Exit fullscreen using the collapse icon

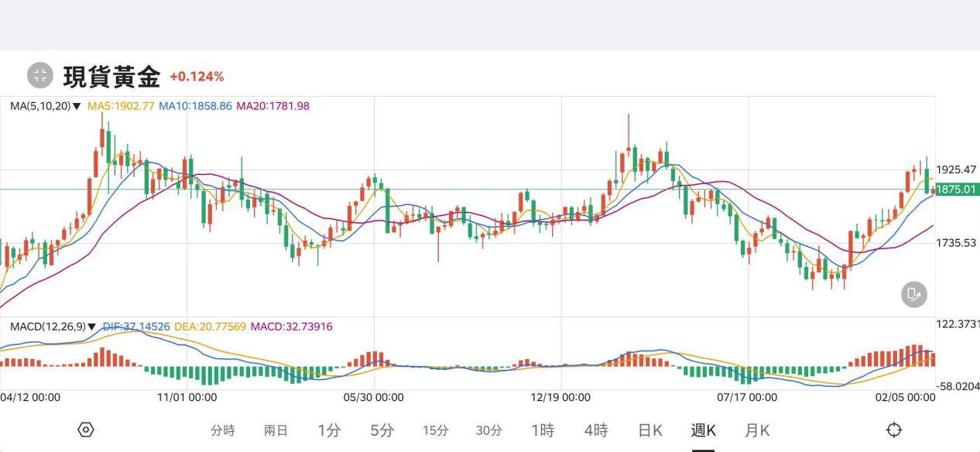(x=39, y=75)
